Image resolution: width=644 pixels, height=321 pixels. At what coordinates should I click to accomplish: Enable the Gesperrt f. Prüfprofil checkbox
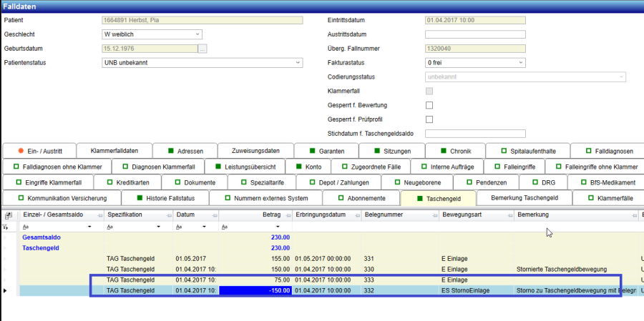(x=429, y=119)
